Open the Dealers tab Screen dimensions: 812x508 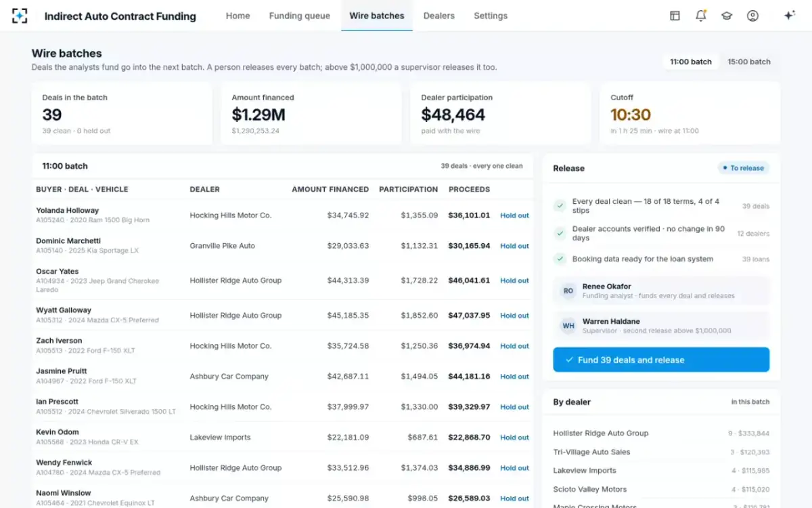pyautogui.click(x=439, y=16)
